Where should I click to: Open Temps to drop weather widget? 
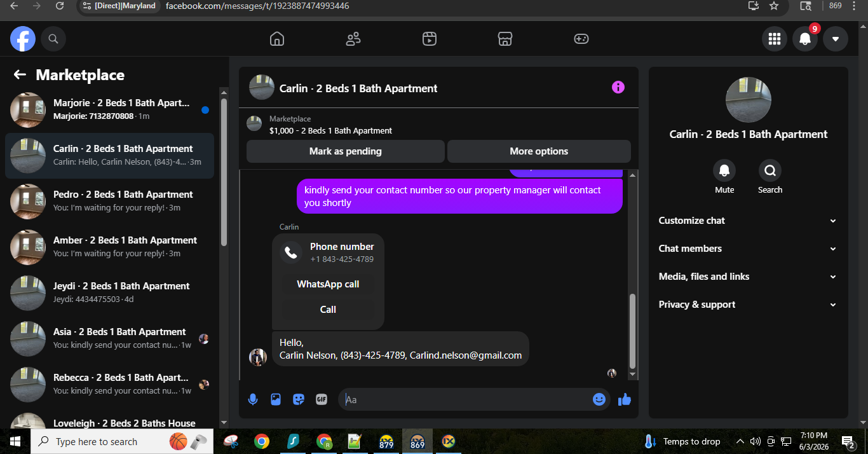tap(682, 441)
